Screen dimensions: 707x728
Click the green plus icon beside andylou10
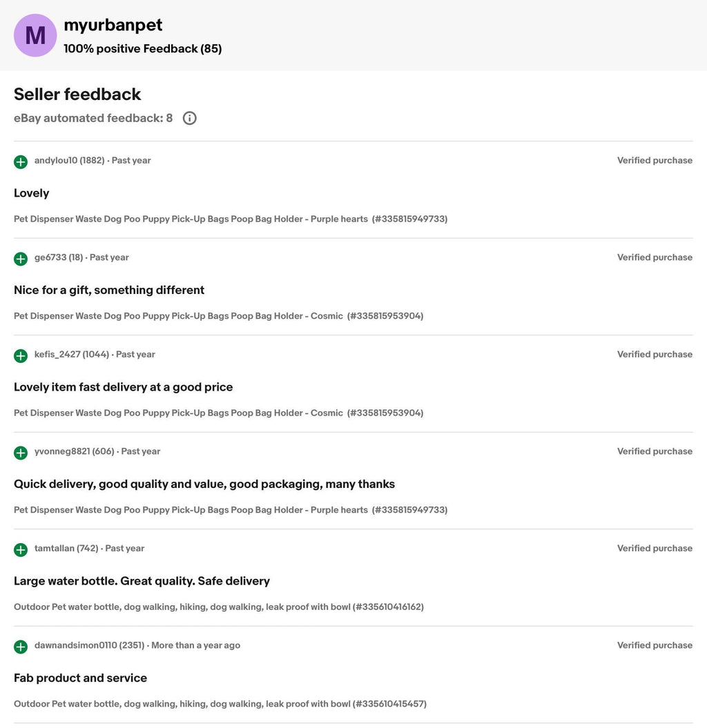click(x=21, y=162)
